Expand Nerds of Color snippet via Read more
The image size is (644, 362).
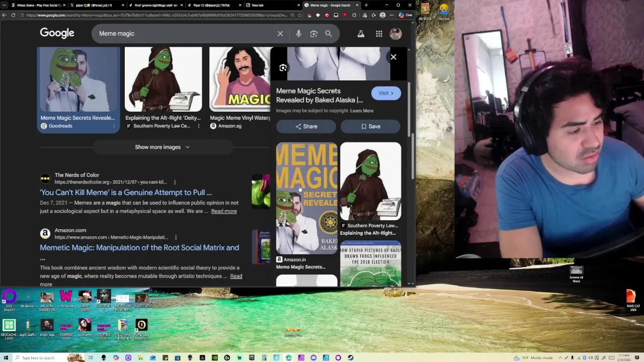pos(224,211)
